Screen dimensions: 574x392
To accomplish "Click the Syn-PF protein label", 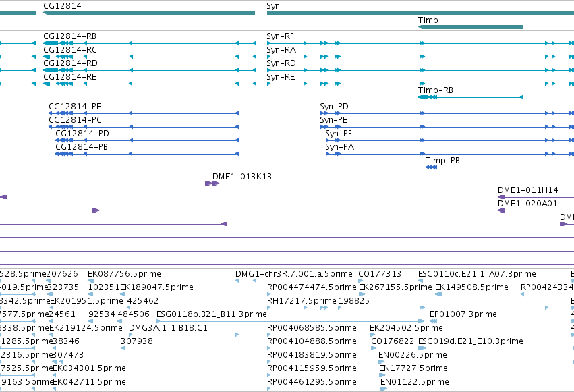I will [x=339, y=134].
